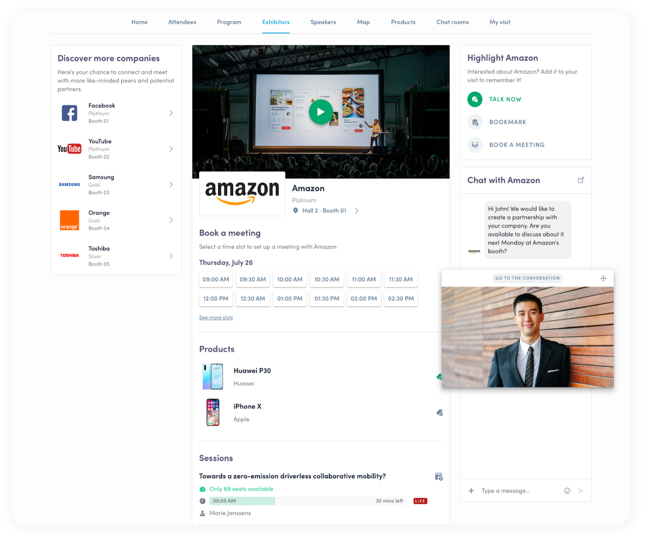Image resolution: width=645 pixels, height=539 pixels.
Task: Choose the 10:00 AM time slot
Action: [290, 279]
